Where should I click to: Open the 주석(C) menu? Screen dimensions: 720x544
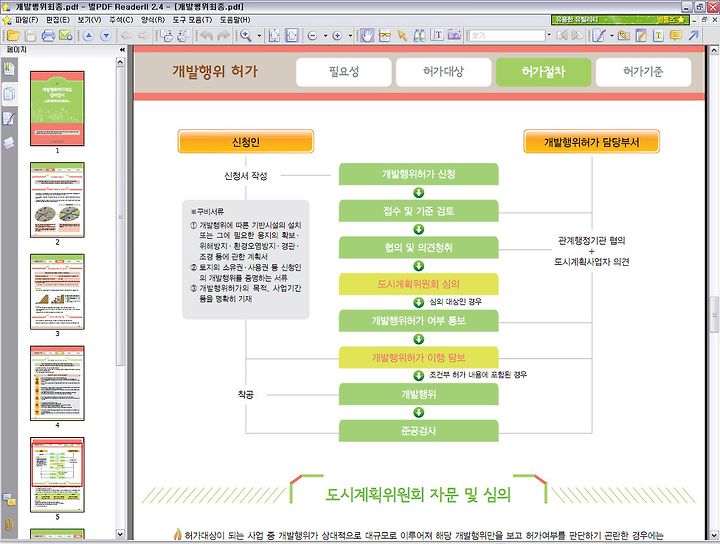tap(121, 20)
